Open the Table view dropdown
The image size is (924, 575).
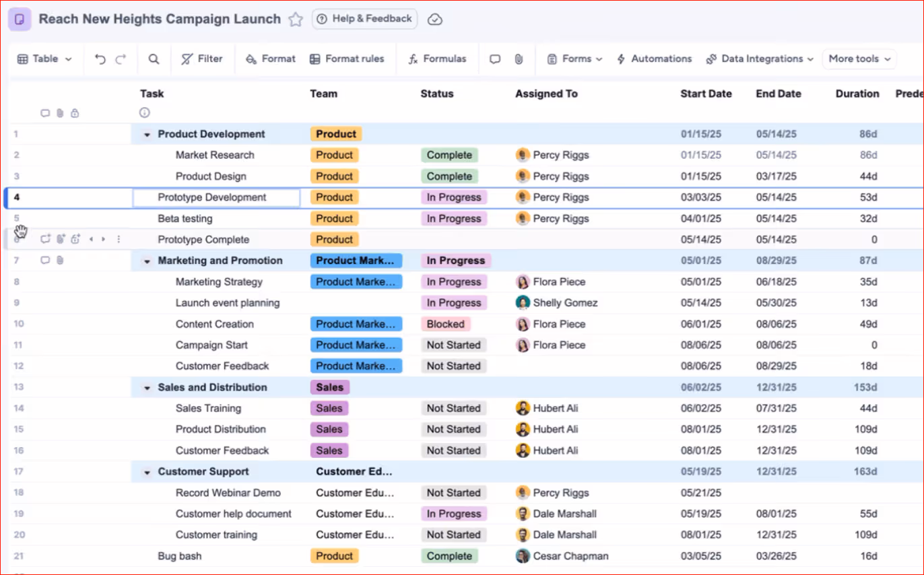(44, 59)
